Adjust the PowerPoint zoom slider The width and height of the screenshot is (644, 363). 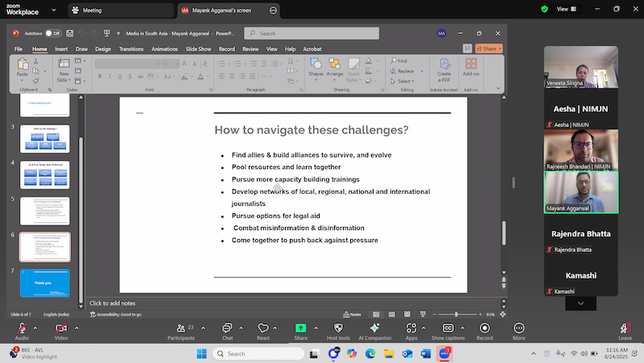point(456,314)
